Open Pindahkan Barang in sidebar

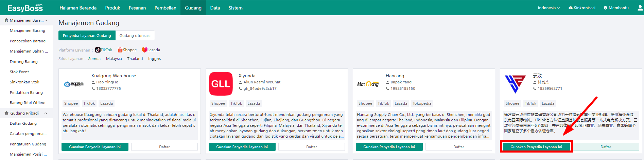click(26, 93)
